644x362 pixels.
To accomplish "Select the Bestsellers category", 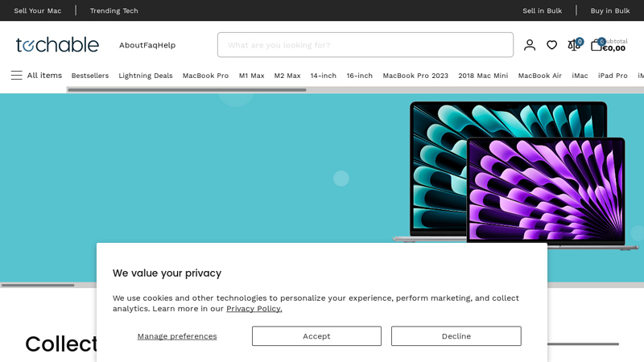I will [x=90, y=76].
